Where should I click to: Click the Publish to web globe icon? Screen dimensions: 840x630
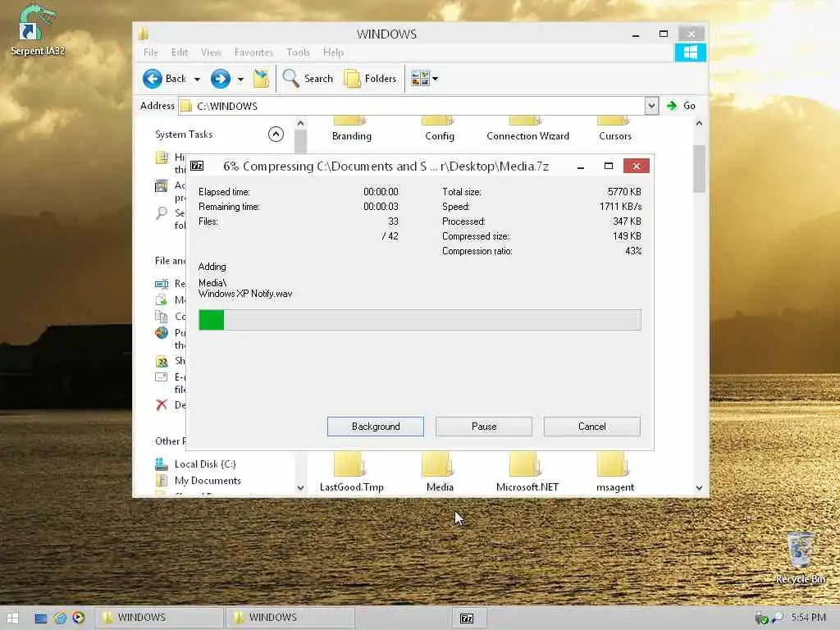(162, 333)
